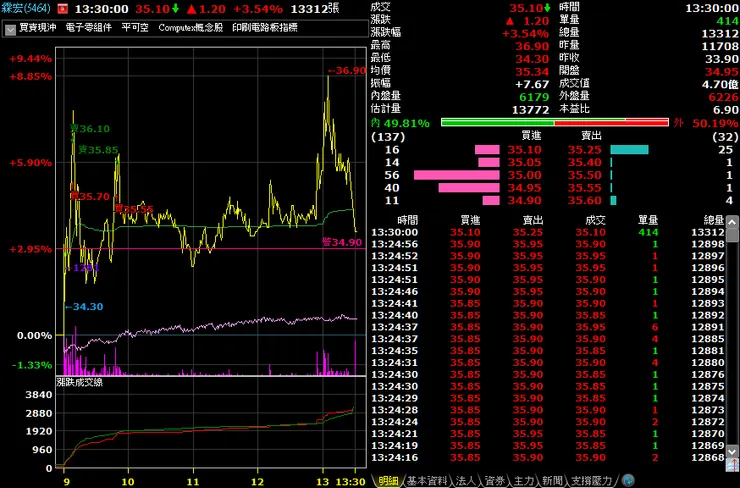Click the chart icon below the scrollbar down arrow
This screenshot has height=488, width=740.
732,465
